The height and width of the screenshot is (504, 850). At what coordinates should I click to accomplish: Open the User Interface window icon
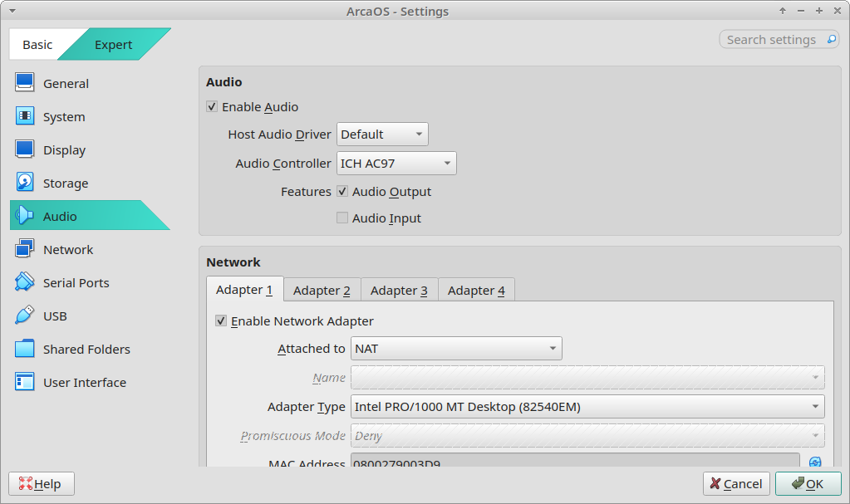point(24,381)
